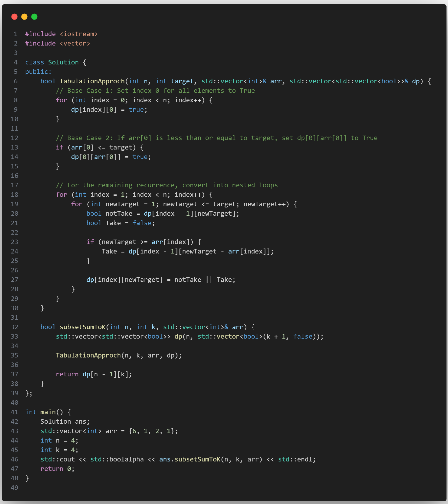Click line number 6 in the gutter
This screenshot has width=448, height=504.
click(15, 81)
